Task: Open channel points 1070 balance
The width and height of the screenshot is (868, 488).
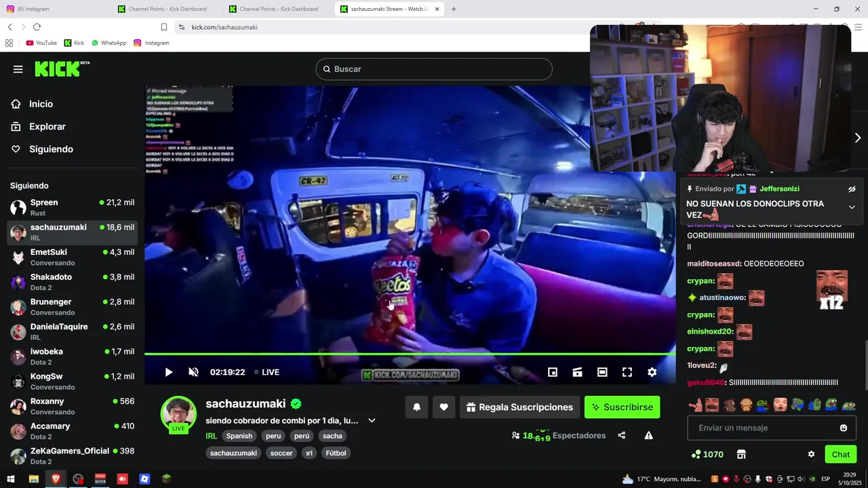Action: pyautogui.click(x=707, y=454)
